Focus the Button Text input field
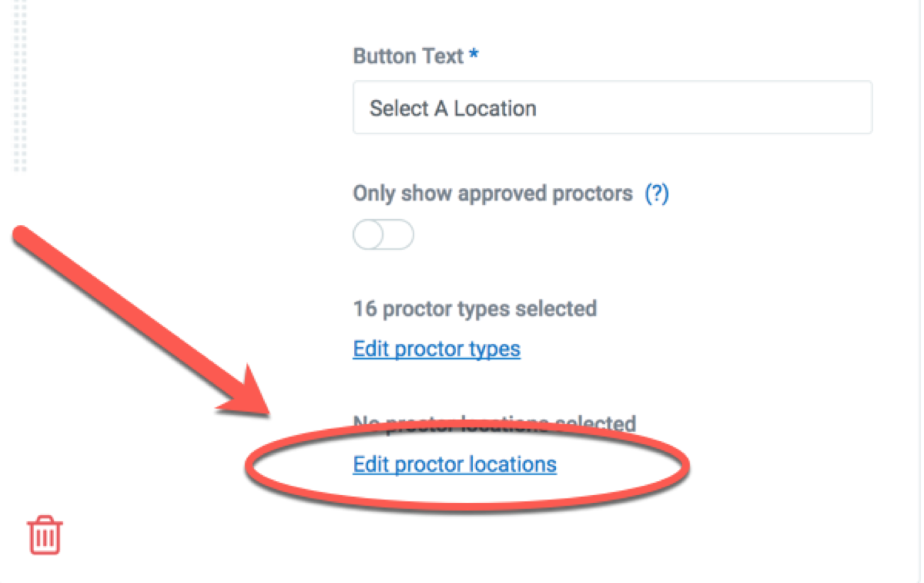This screenshot has height=583, width=924. click(x=613, y=107)
